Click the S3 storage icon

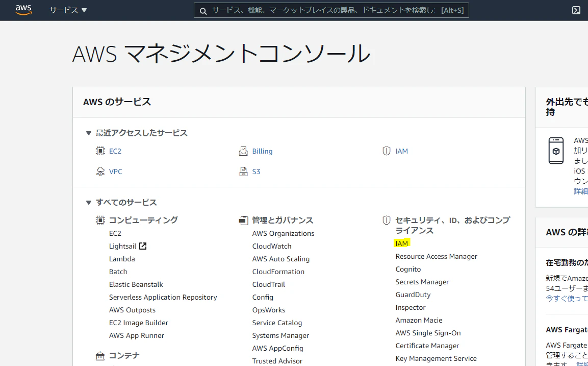pos(243,172)
